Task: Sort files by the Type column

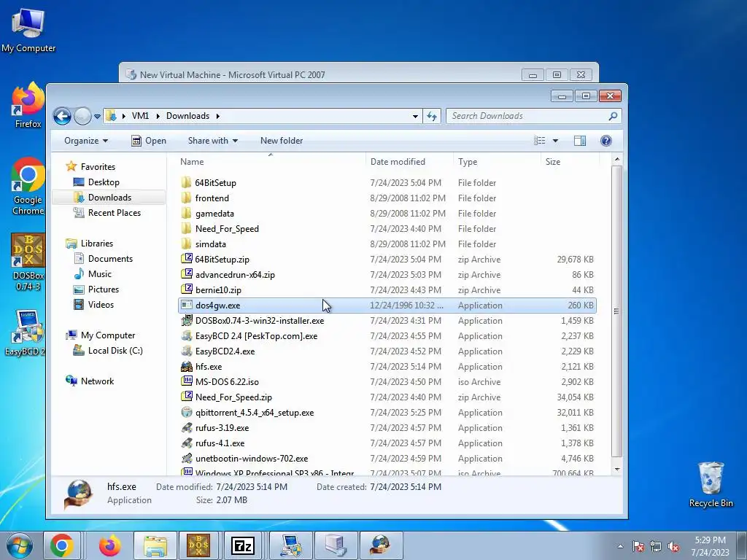Action: [498, 162]
